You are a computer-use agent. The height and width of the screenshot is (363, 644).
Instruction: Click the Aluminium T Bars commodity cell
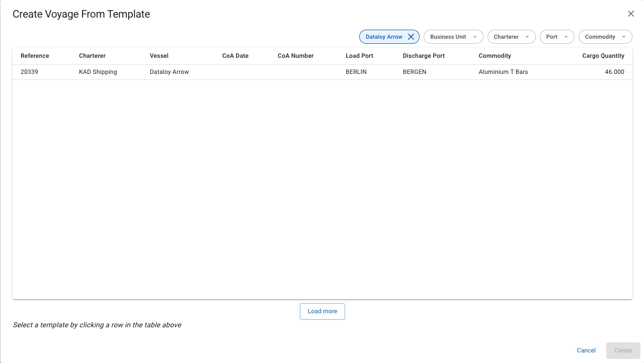503,72
